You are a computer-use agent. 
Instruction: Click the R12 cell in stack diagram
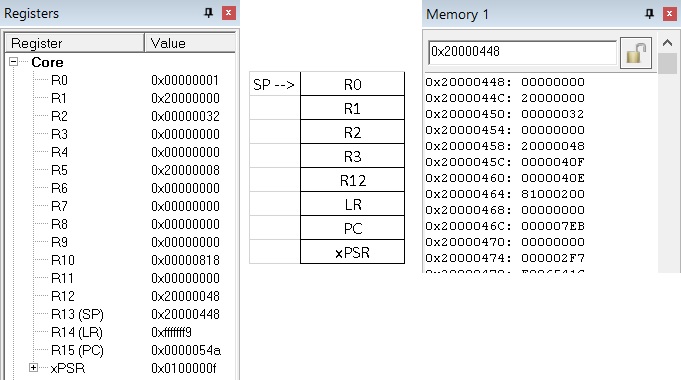(x=352, y=180)
